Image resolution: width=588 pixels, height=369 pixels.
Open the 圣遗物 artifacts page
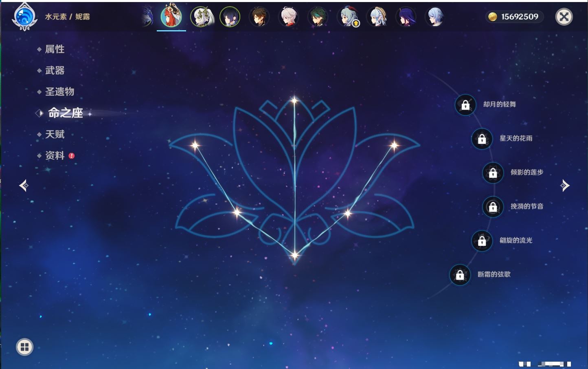pyautogui.click(x=59, y=92)
